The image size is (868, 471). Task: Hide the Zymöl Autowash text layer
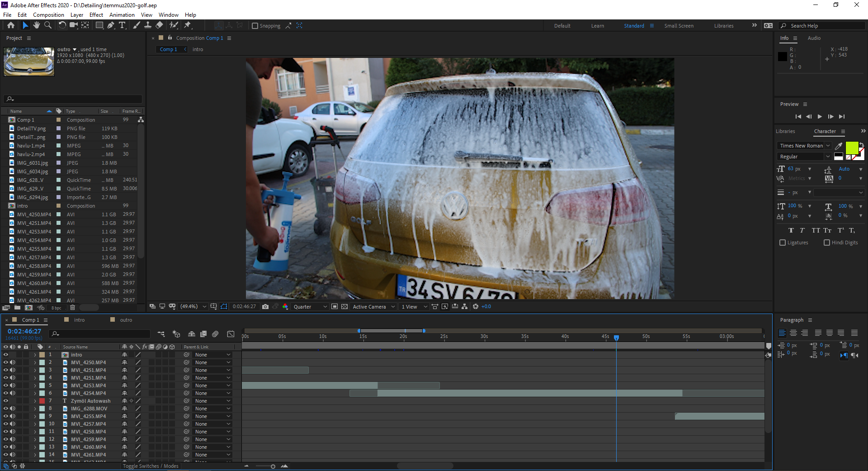(x=6, y=401)
